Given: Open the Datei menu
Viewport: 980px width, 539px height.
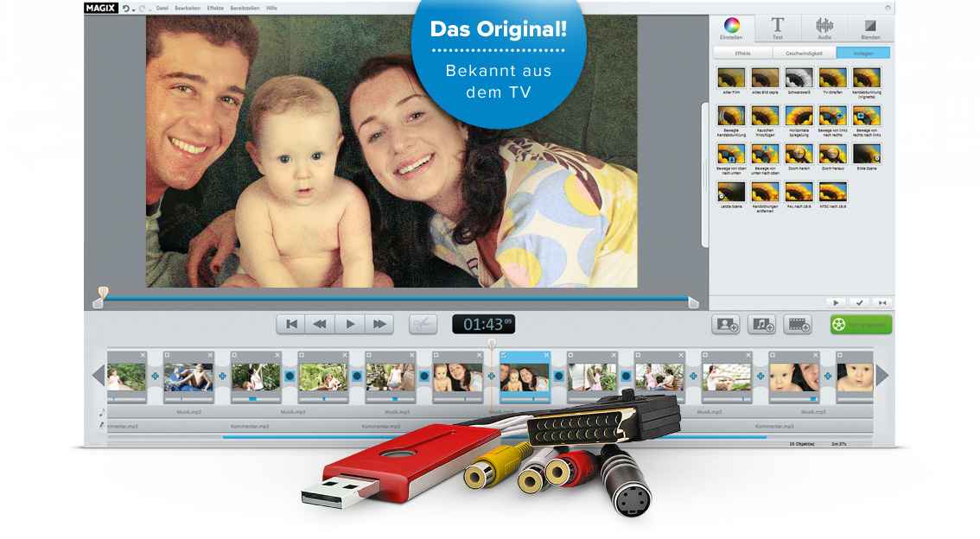Looking at the screenshot, I should [x=162, y=8].
